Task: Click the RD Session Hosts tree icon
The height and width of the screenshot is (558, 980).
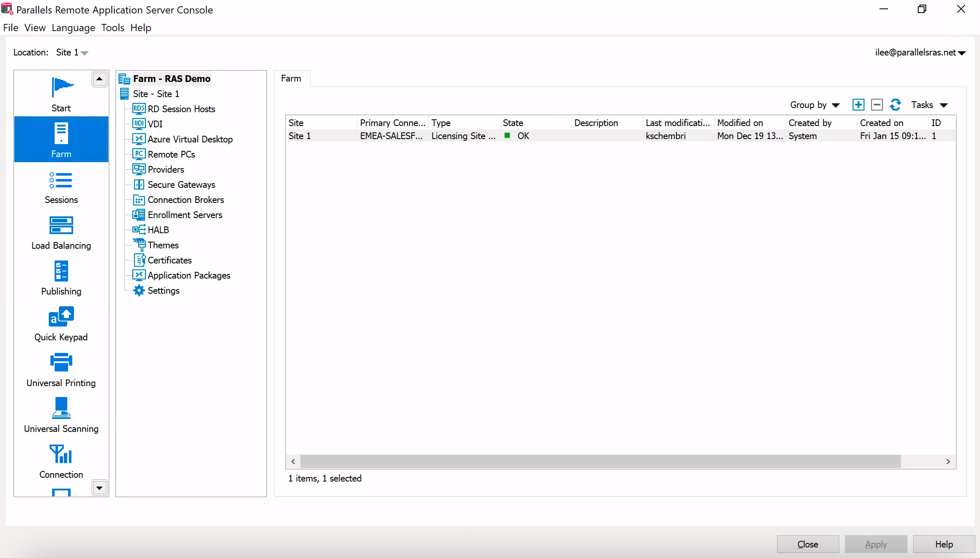Action: (139, 109)
